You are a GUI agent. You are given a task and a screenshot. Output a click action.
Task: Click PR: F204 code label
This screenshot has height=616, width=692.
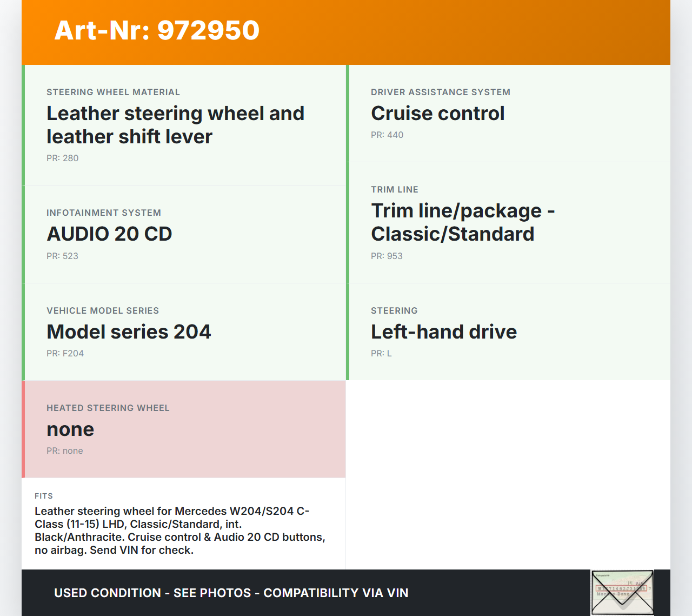coord(65,353)
